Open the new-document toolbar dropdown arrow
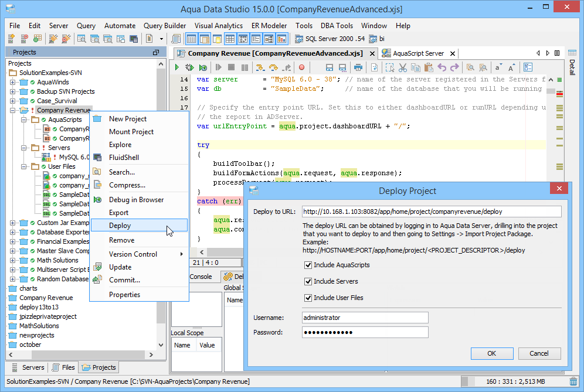This screenshot has height=392, width=584. click(x=161, y=39)
